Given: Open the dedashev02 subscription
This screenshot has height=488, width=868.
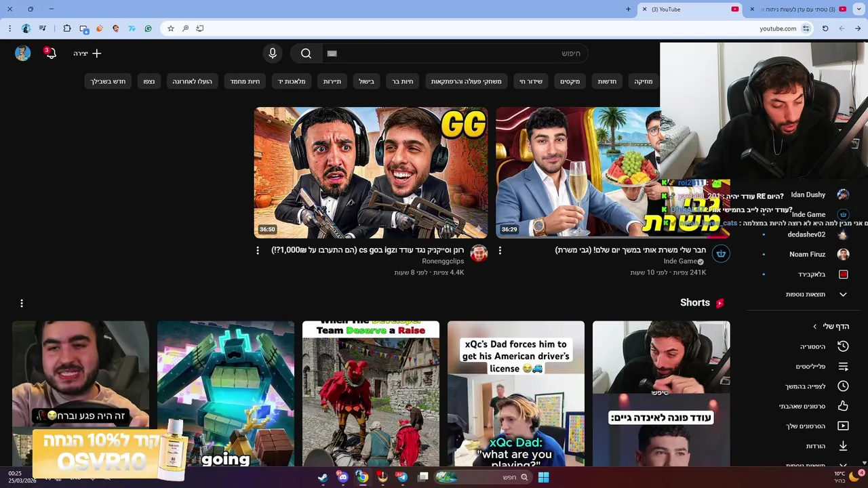Looking at the screenshot, I should point(806,235).
